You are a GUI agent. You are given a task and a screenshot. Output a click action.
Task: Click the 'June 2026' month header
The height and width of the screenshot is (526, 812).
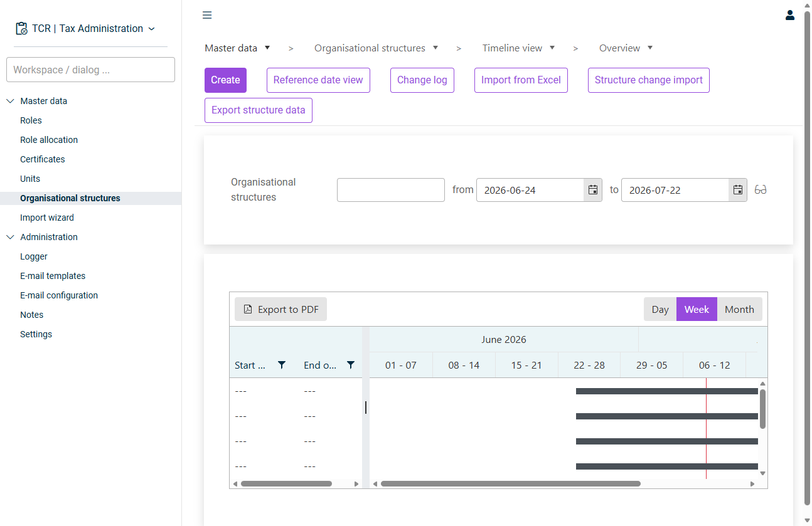(504, 340)
